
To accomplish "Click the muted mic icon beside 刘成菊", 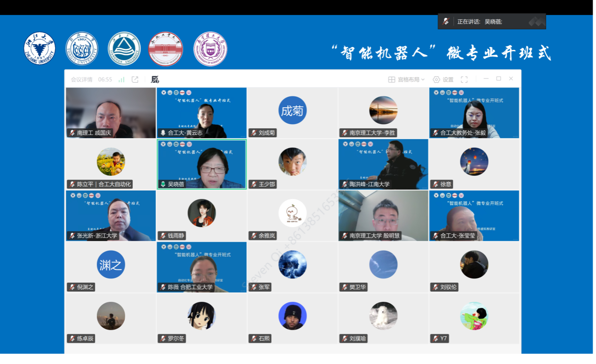I will (254, 133).
